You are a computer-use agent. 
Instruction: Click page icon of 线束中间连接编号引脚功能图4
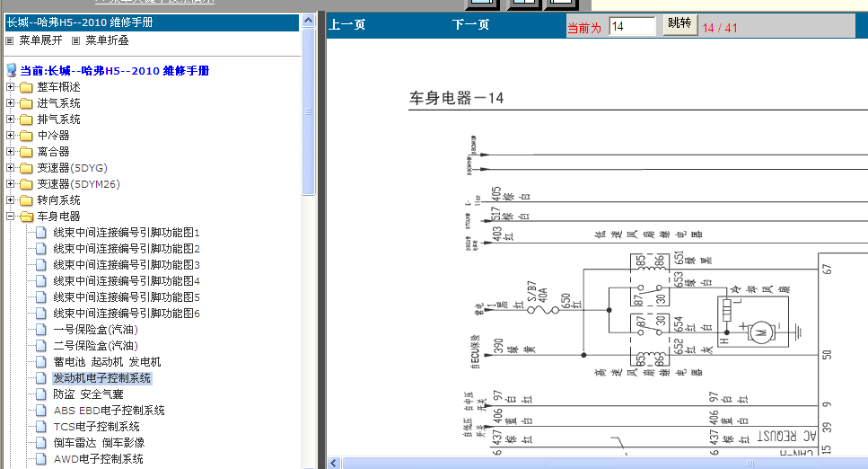(x=41, y=280)
